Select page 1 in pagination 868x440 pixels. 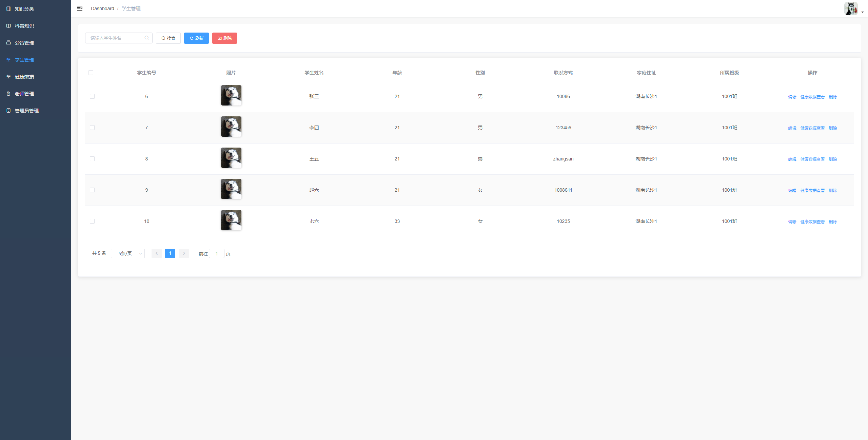[170, 253]
